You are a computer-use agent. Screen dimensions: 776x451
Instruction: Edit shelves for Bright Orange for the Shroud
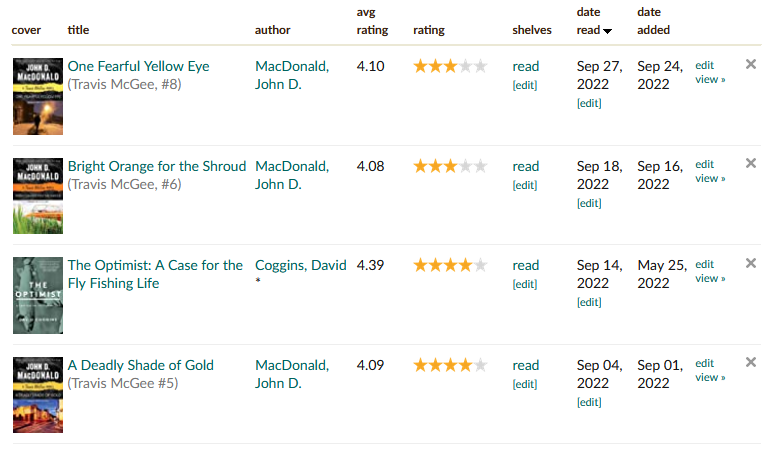pos(525,185)
